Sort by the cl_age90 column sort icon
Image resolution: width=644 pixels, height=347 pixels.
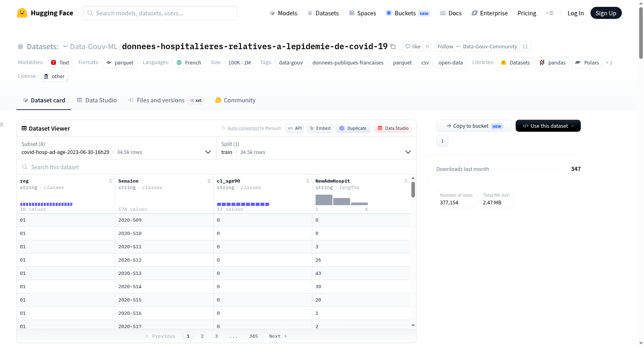308,181
